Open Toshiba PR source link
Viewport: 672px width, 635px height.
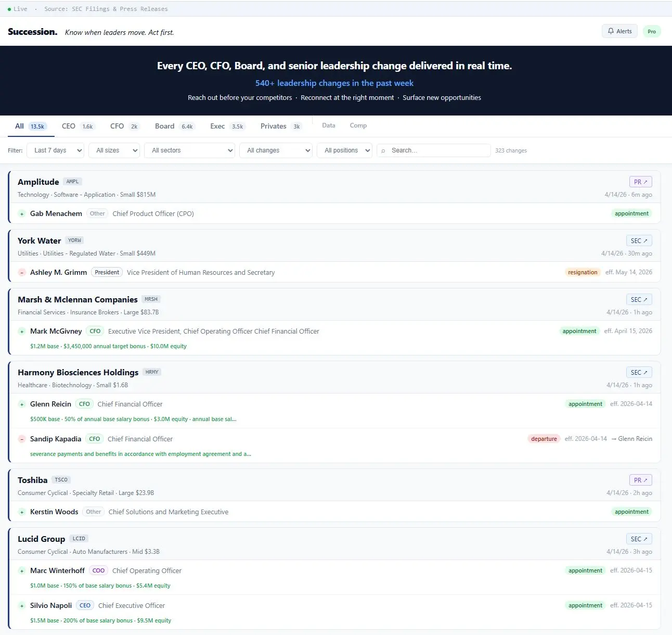click(x=640, y=480)
